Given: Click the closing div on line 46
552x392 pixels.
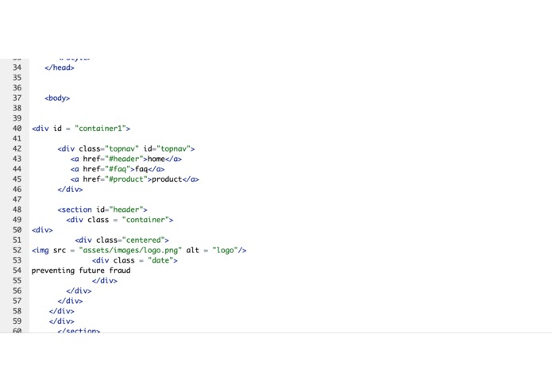Looking at the screenshot, I should pyautogui.click(x=70, y=189).
